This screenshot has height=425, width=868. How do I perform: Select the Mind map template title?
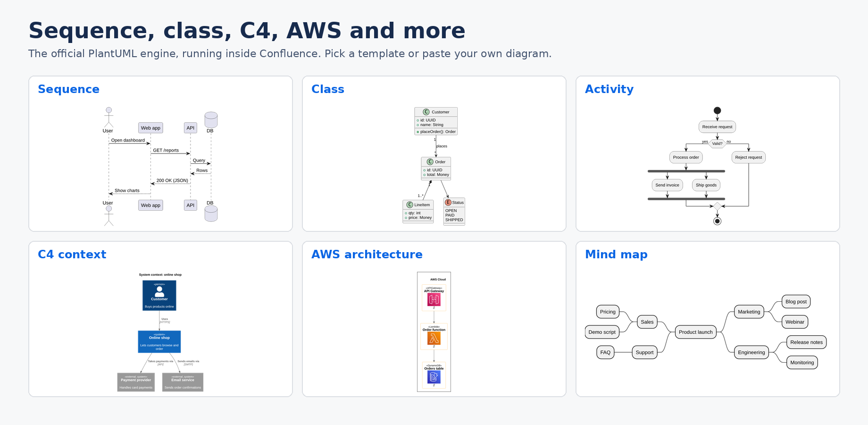click(616, 255)
